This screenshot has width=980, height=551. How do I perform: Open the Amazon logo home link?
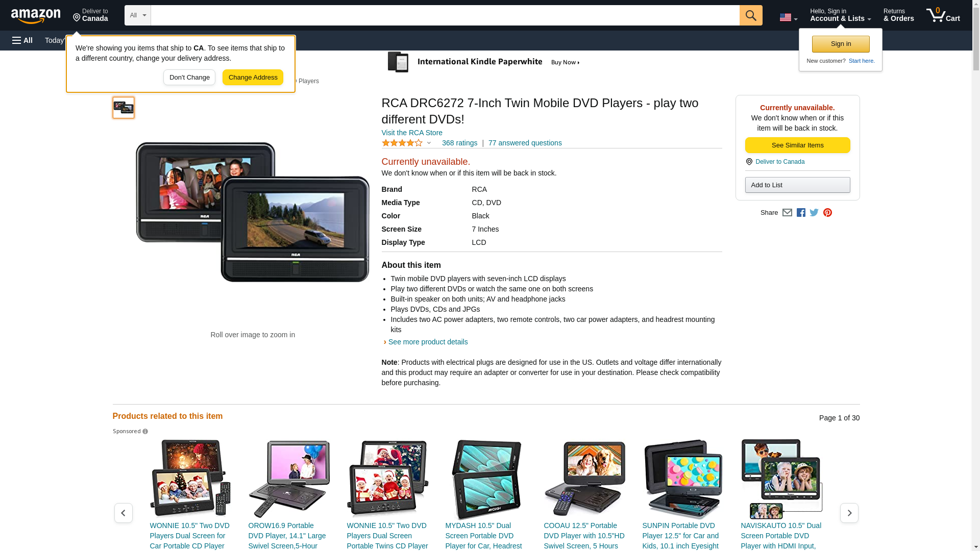(x=36, y=16)
